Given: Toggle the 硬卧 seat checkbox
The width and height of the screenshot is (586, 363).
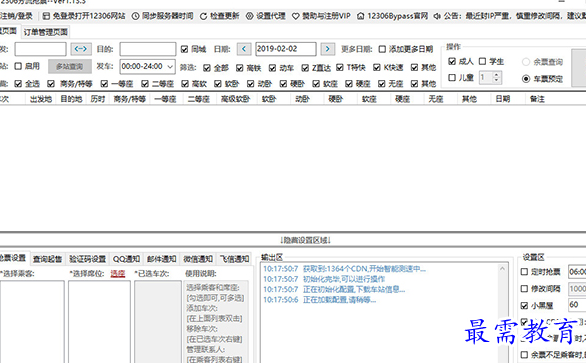Looking at the screenshot, I should tap(283, 84).
